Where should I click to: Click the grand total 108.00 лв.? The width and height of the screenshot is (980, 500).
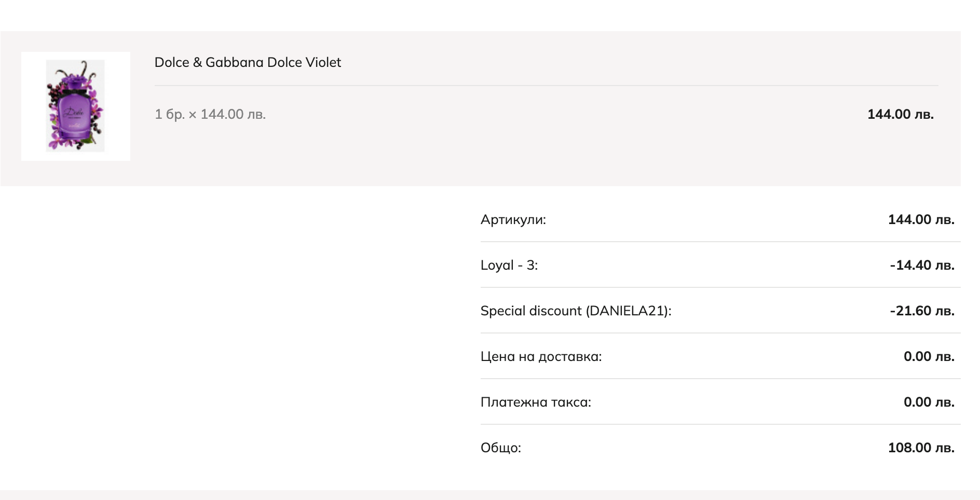[x=921, y=448]
